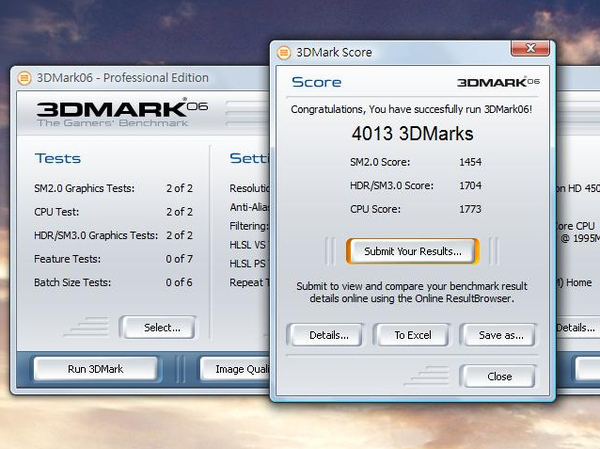The height and width of the screenshot is (449, 600).
Task: Click the HLSL VS setting label
Action: [x=249, y=245]
